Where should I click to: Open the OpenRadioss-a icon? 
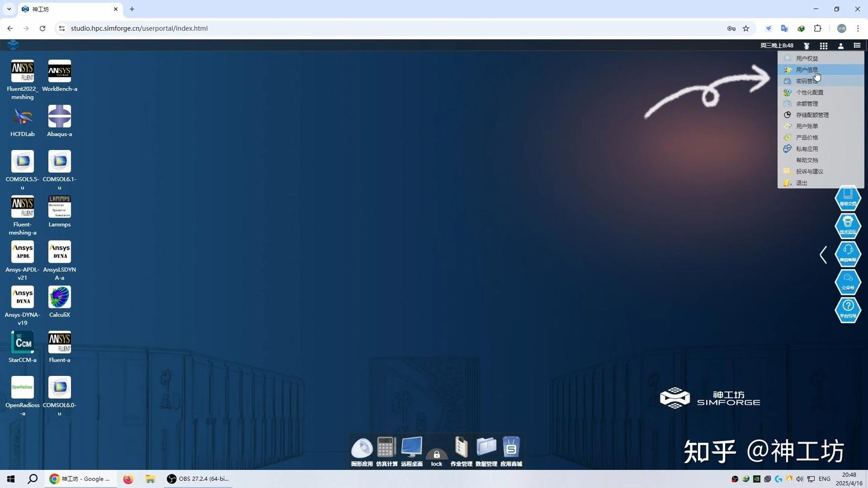click(22, 388)
